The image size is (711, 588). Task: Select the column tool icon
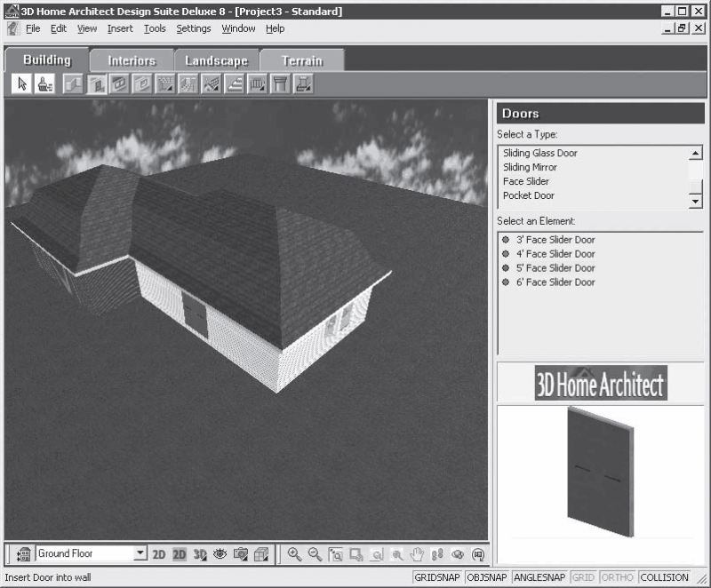(x=280, y=84)
